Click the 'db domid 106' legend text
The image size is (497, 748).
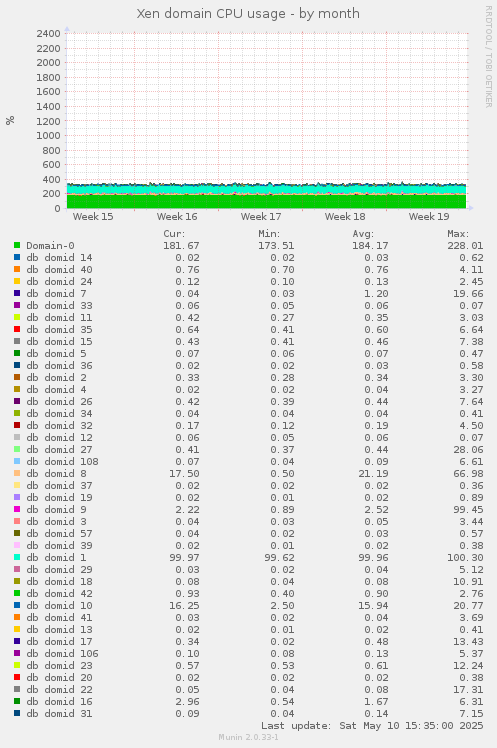click(x=62, y=654)
